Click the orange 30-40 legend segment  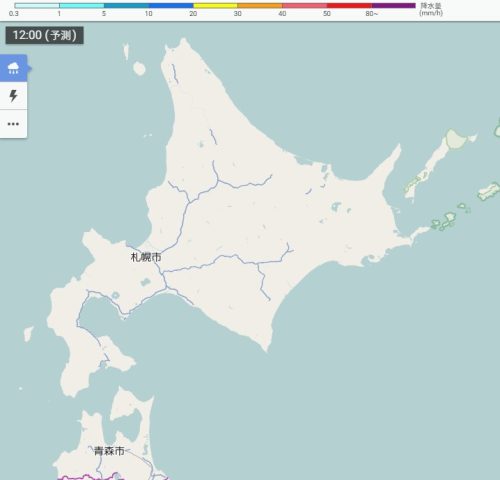[x=260, y=5]
